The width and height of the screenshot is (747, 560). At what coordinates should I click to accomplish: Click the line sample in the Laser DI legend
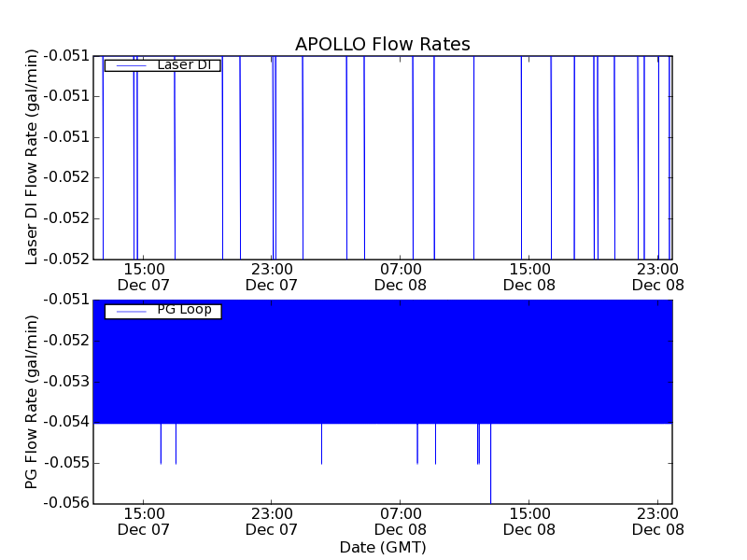point(132,65)
